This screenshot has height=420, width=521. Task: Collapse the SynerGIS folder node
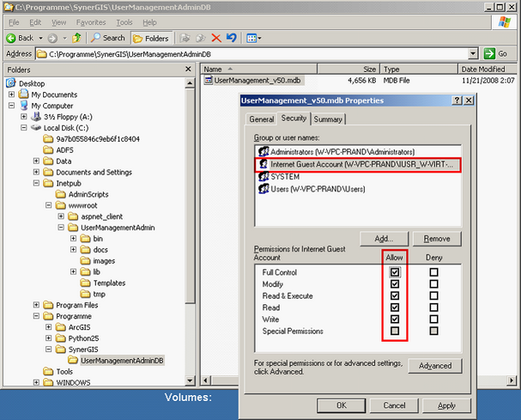click(x=49, y=350)
